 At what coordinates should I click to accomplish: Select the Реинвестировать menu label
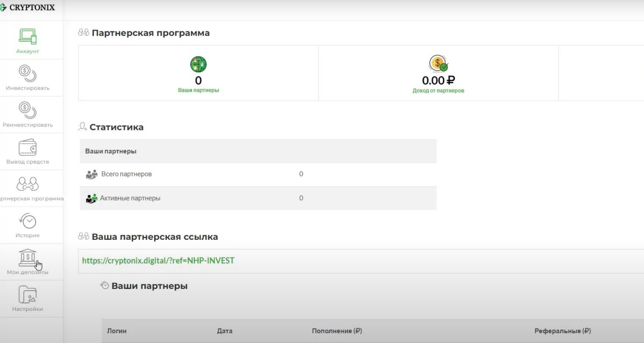tap(28, 125)
